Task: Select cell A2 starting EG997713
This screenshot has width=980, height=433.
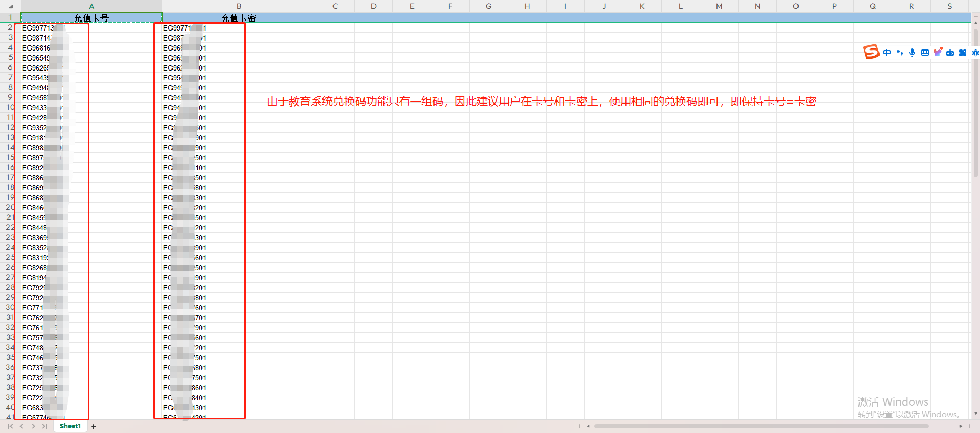Action: (91, 28)
